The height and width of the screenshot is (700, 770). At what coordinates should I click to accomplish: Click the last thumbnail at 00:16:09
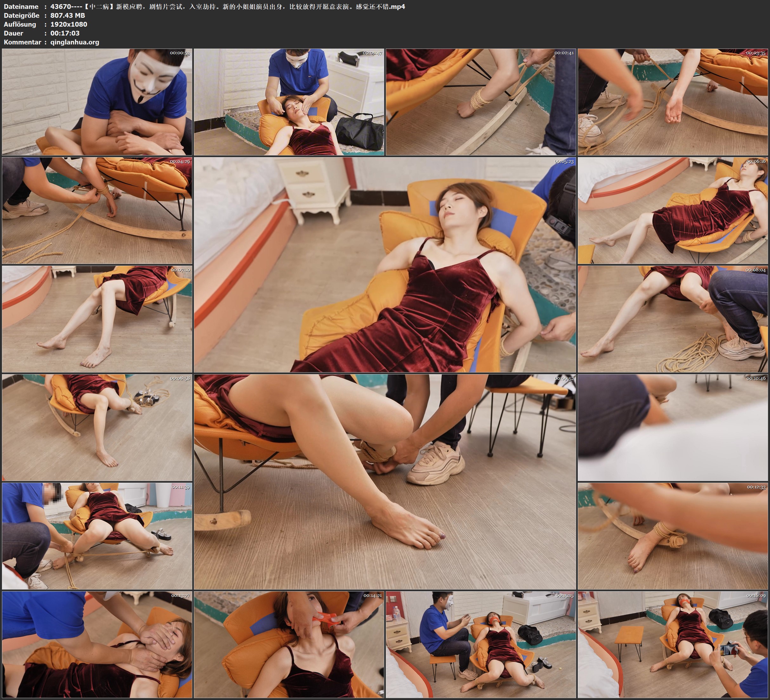[673, 644]
